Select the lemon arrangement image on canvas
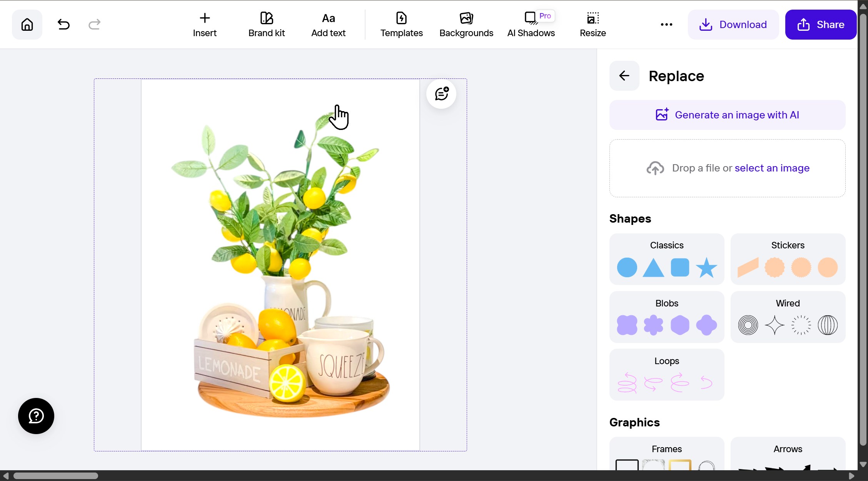The image size is (868, 481). pos(280,265)
